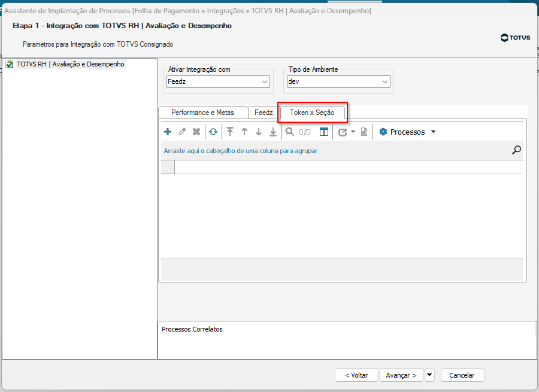Screen dimensions: 539x392
Task: Open the Processos gear menu
Action: [x=407, y=132]
